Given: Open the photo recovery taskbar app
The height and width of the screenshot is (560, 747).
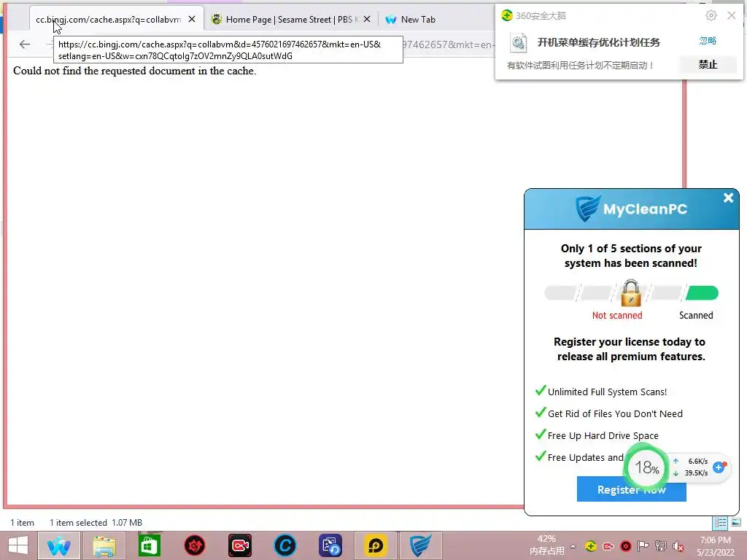Looking at the screenshot, I should click(x=330, y=545).
